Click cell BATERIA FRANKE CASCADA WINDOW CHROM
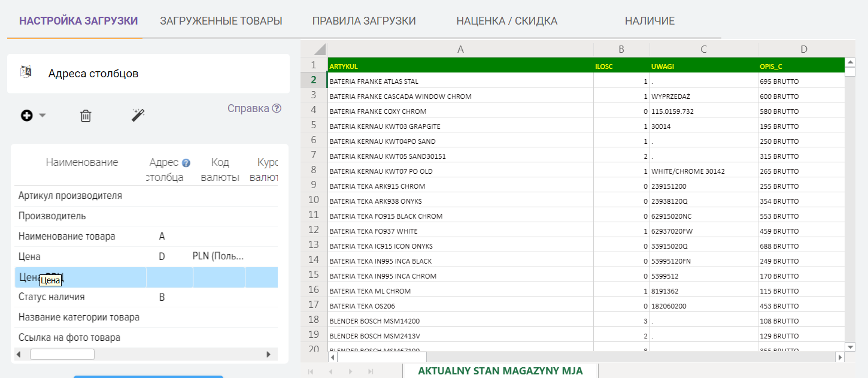 pos(460,96)
